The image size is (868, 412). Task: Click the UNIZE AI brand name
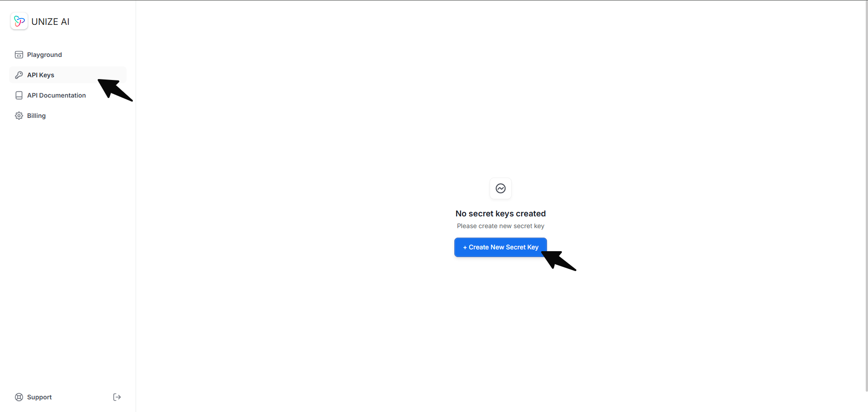point(50,22)
